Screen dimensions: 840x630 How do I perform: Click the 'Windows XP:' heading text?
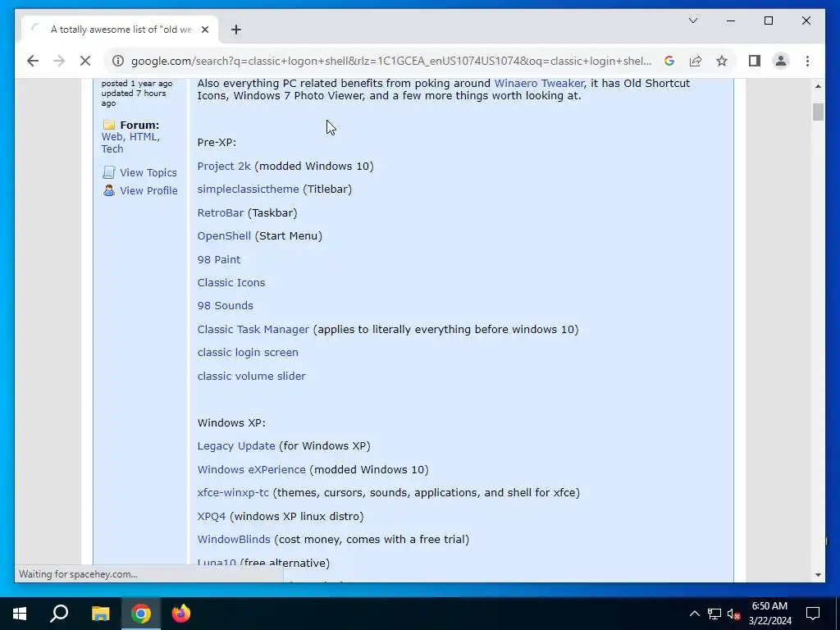[x=231, y=422]
